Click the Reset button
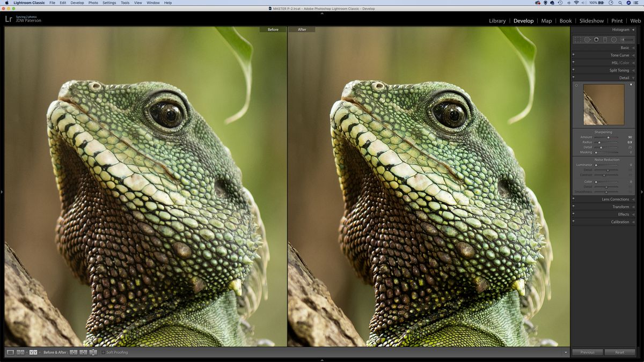Image resolution: width=644 pixels, height=362 pixels. pyautogui.click(x=620, y=352)
